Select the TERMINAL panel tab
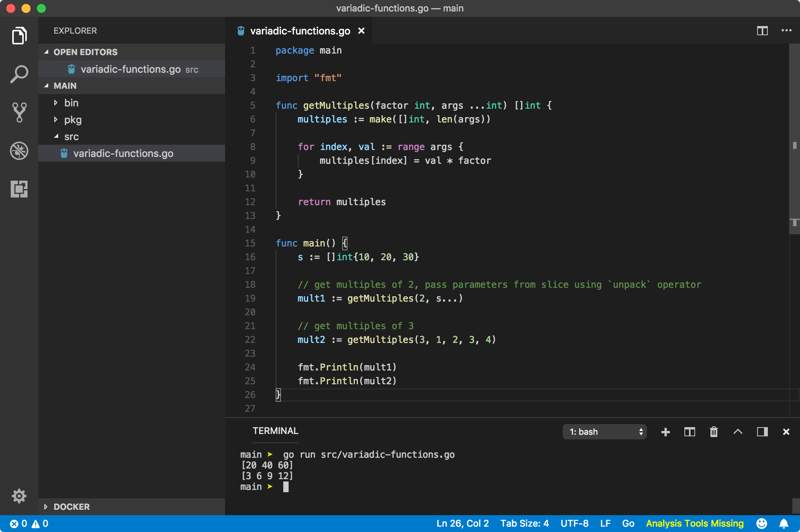This screenshot has height=532, width=800. (x=275, y=431)
